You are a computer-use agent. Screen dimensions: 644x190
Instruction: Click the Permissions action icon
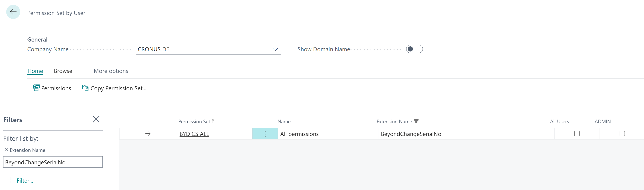[x=36, y=88]
